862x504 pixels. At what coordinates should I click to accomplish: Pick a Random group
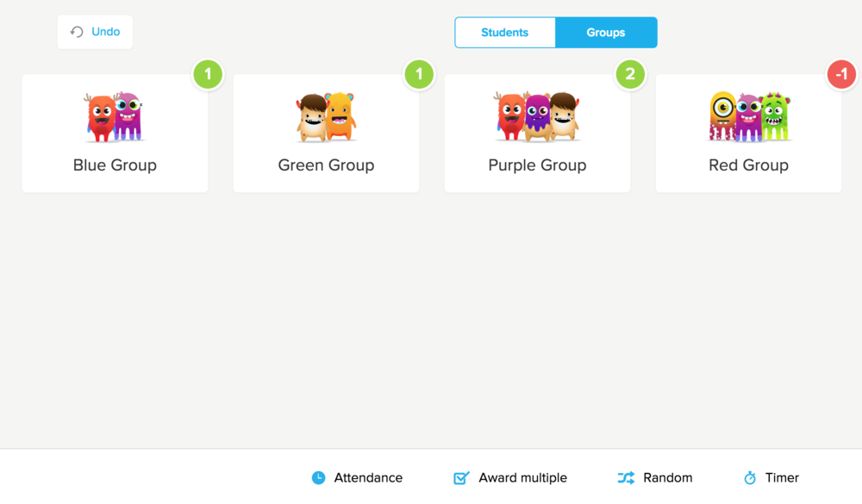coord(667,477)
